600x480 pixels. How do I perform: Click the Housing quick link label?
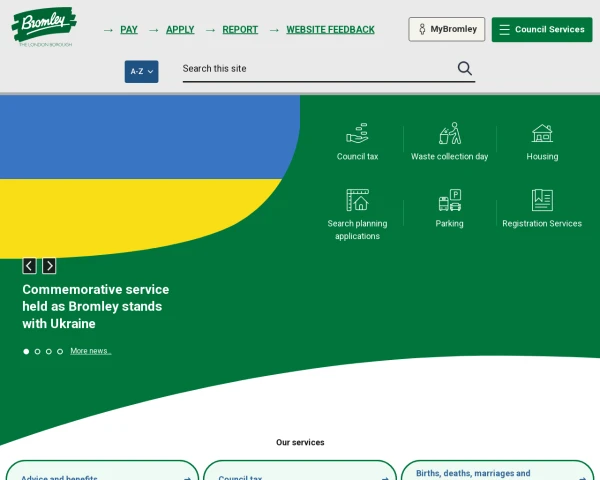(x=542, y=157)
